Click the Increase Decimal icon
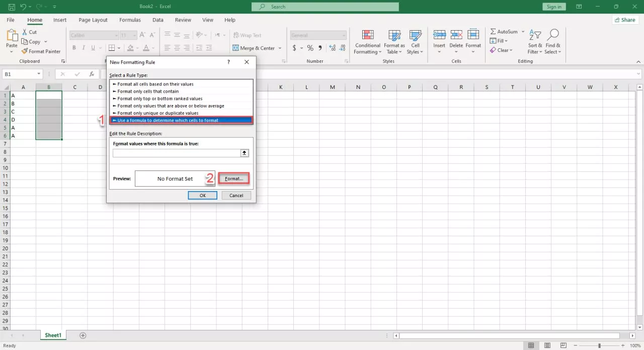This screenshot has width=644, height=350. (x=332, y=48)
